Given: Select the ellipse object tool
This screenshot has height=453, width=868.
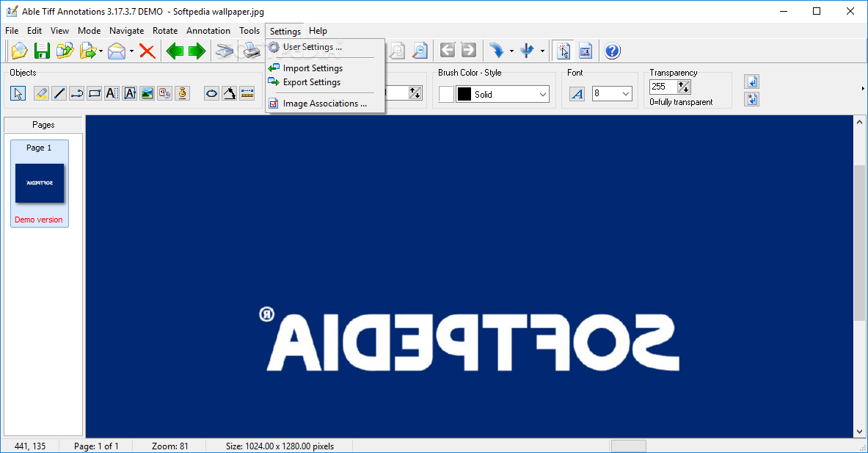Looking at the screenshot, I should coord(211,93).
